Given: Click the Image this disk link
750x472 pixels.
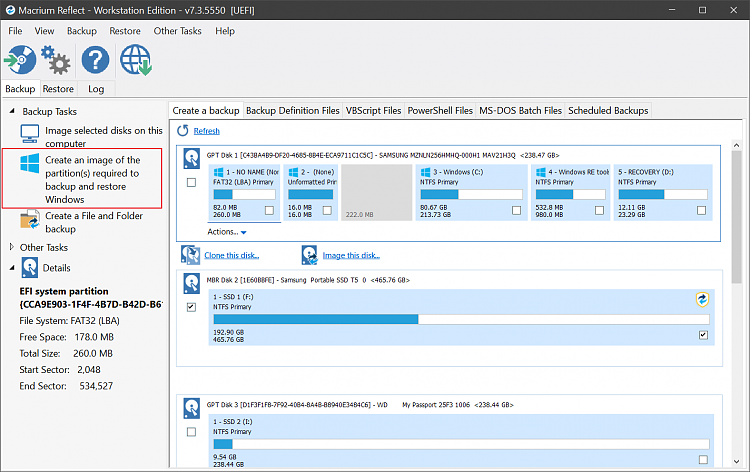Looking at the screenshot, I should [x=351, y=255].
